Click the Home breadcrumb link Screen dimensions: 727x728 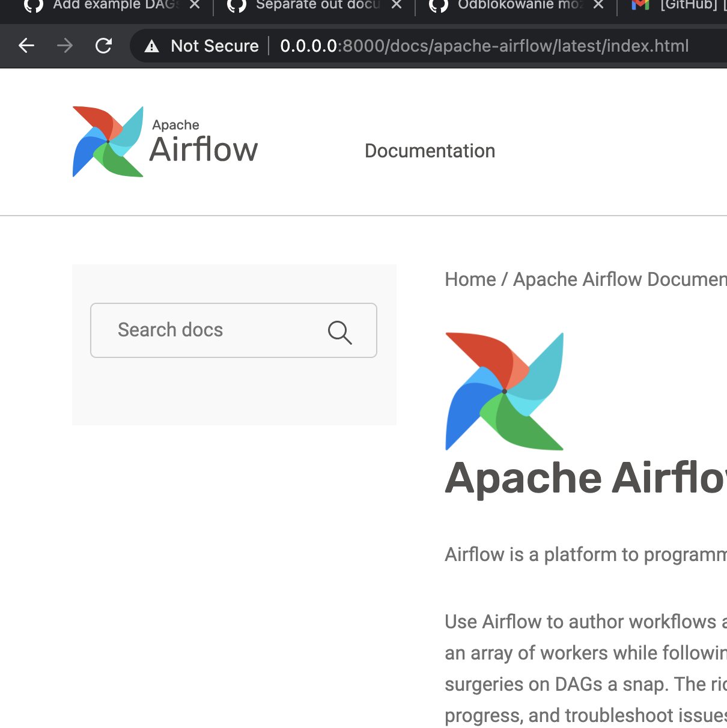coord(470,279)
